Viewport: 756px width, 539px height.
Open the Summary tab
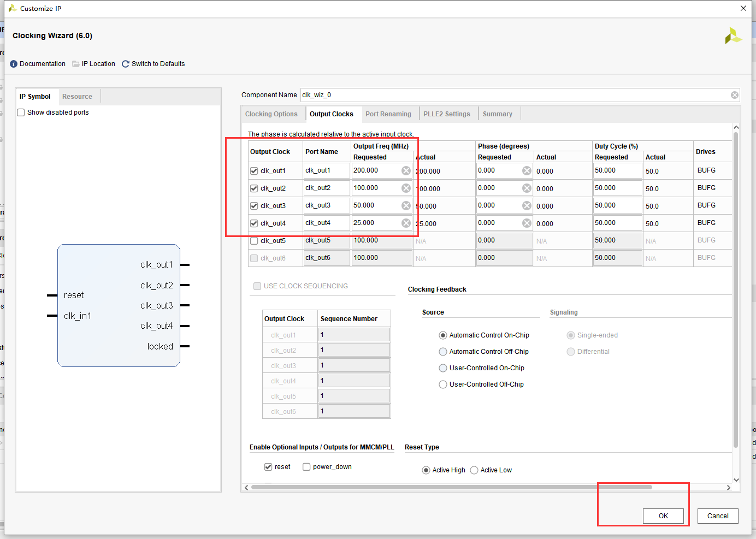[x=498, y=114]
